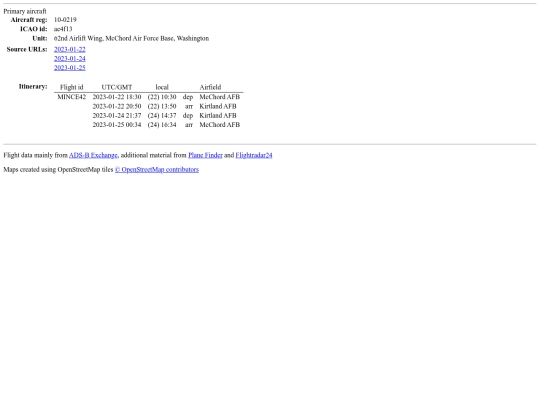Screen dimensions: 540x405
Task: Click the UTC time 2023-01-24 21:37
Action: click(x=117, y=115)
